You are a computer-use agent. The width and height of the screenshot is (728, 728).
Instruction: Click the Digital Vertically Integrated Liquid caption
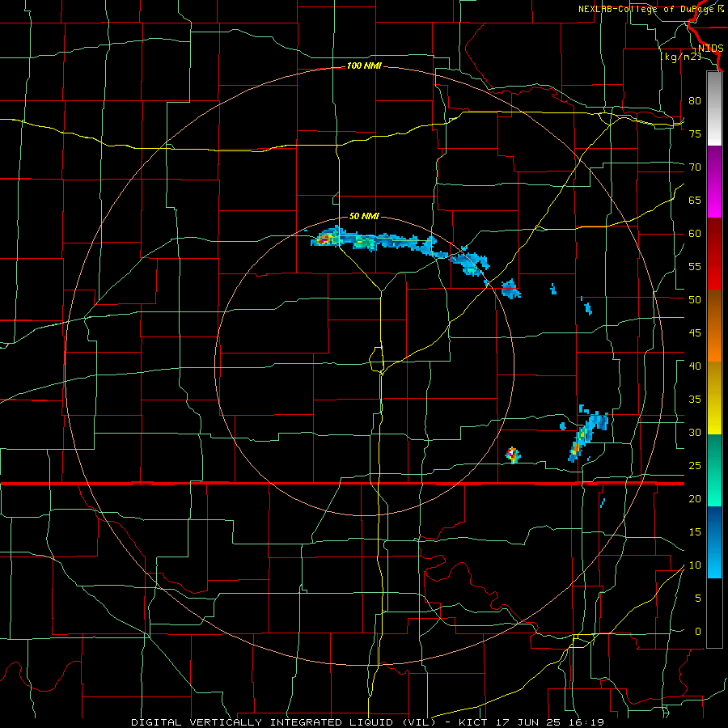coord(368,722)
